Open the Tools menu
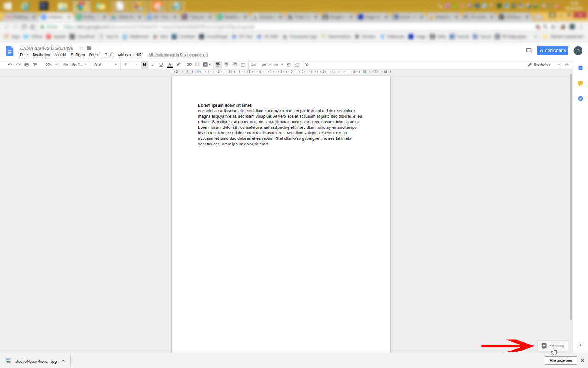588x368 pixels. 109,55
